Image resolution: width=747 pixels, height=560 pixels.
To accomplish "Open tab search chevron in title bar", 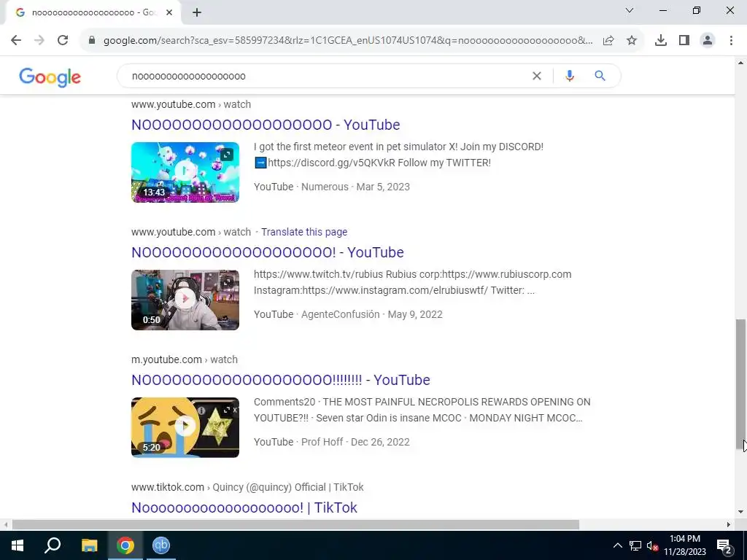I will click(x=630, y=10).
